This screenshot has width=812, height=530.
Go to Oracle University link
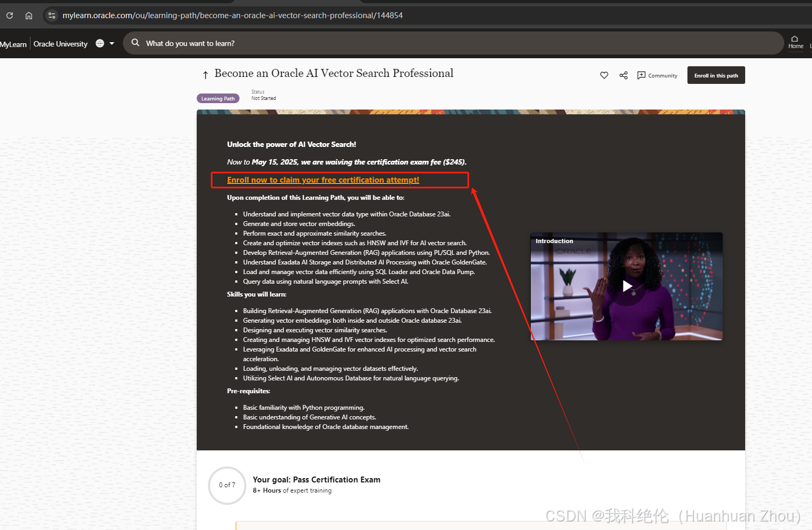pos(60,44)
